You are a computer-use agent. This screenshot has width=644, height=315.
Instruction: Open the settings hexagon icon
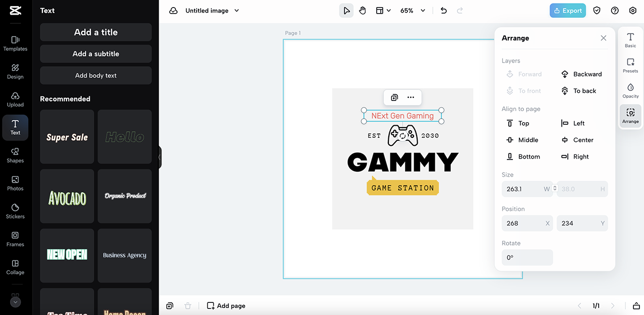[x=633, y=11]
